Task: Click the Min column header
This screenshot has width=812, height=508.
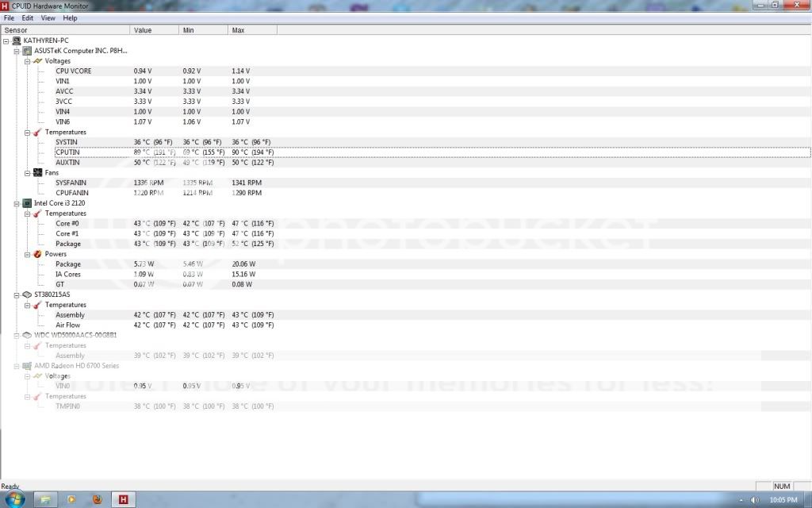Action: coord(204,30)
